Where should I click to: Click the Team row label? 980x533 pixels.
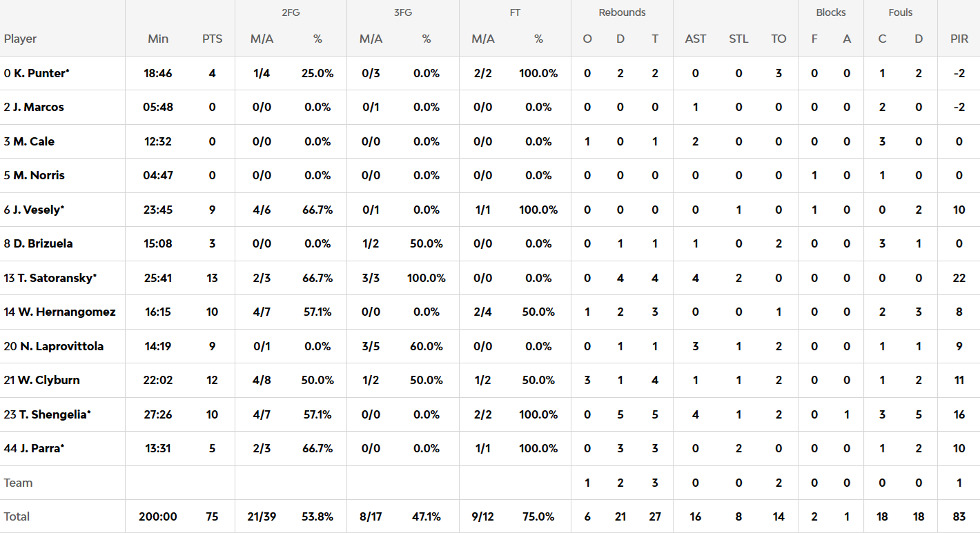[x=19, y=483]
